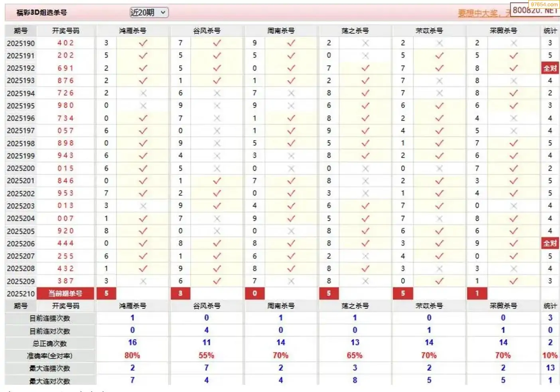
Task: Click the 鸿雁 cross mark in row 2025209
Action: [x=143, y=281]
